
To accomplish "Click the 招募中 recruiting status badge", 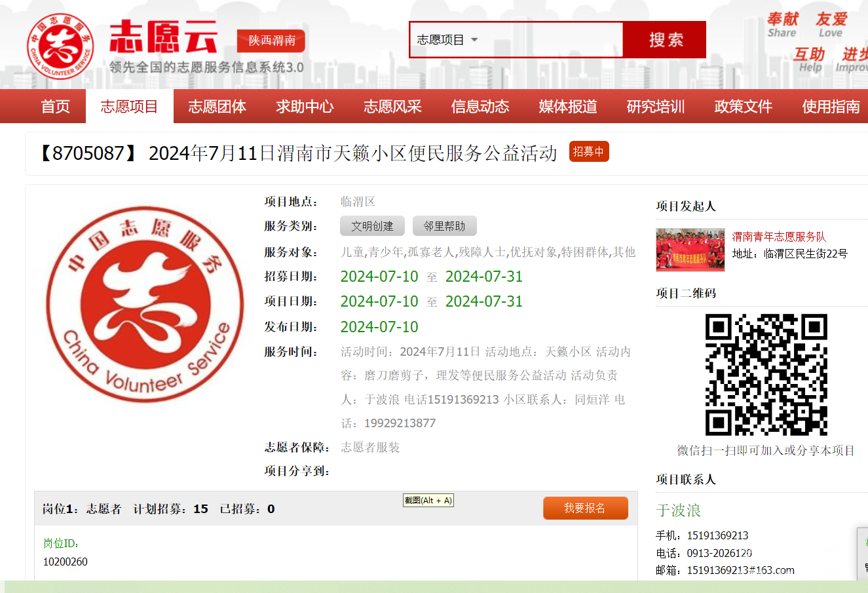I will [588, 151].
